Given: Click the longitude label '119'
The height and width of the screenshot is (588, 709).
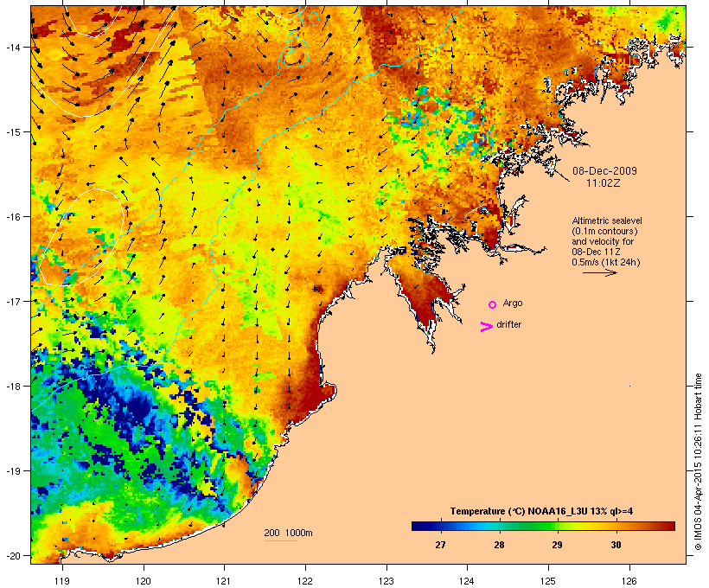Looking at the screenshot, I should coord(62,581).
